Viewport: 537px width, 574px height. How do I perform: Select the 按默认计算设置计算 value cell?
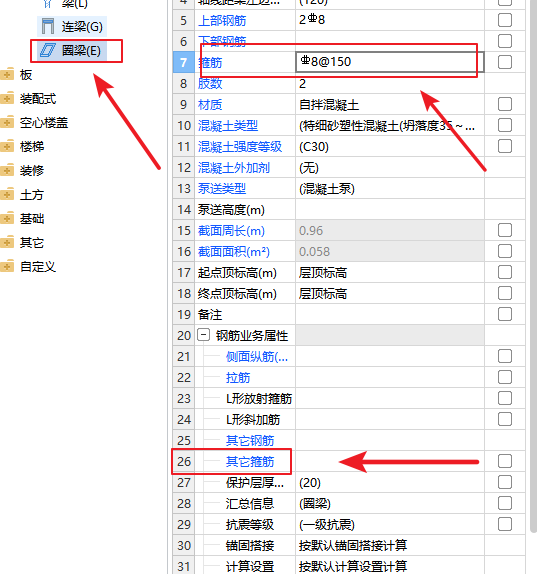coord(389,566)
